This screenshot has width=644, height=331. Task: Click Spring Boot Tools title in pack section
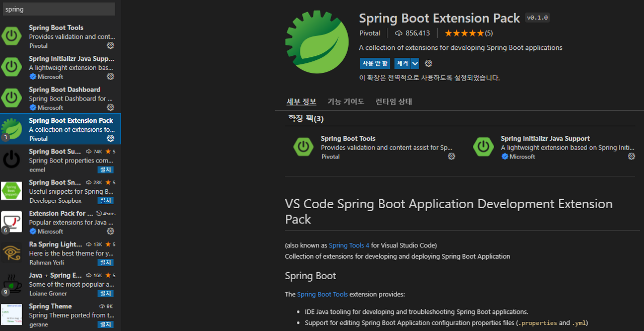(x=348, y=138)
